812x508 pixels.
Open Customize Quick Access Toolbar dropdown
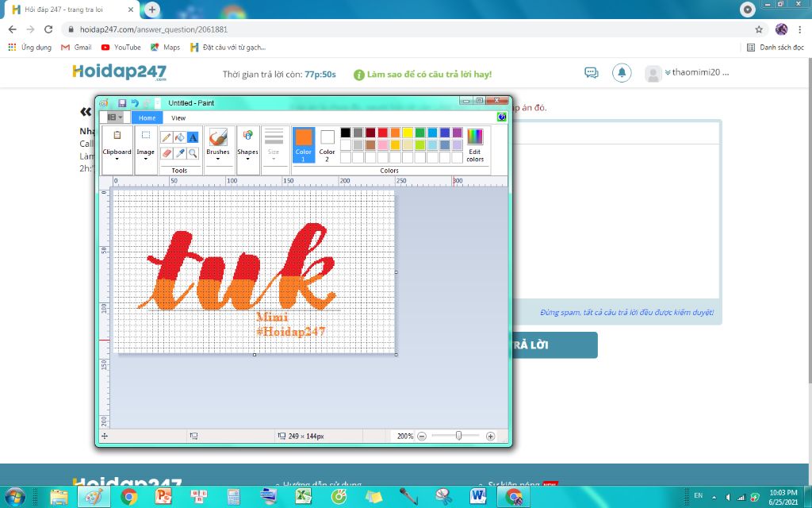(x=158, y=103)
